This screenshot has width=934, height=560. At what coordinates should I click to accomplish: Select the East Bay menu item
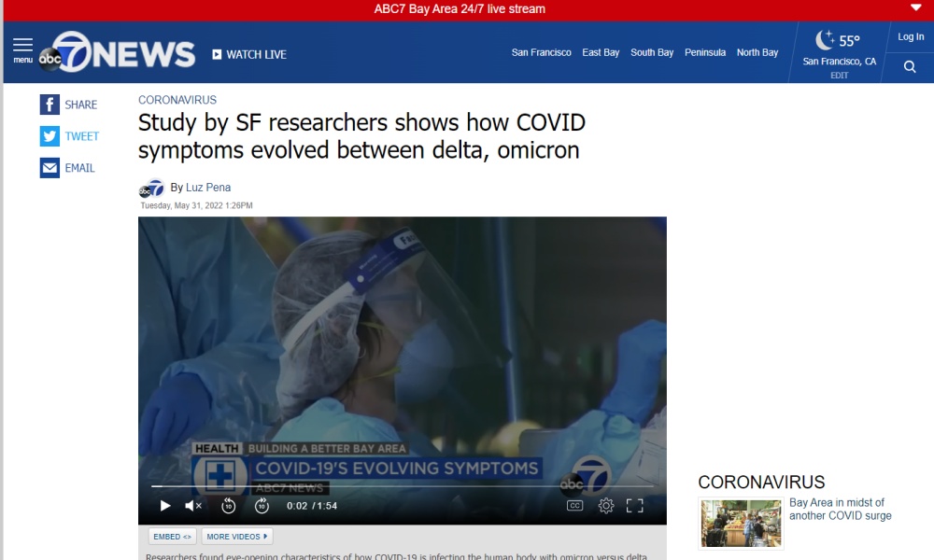click(x=601, y=52)
